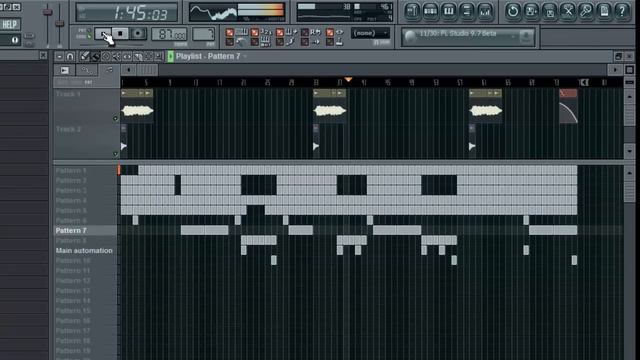Click the scissors audio editor icon
The height and width of the screenshot is (360, 640).
click(568, 11)
